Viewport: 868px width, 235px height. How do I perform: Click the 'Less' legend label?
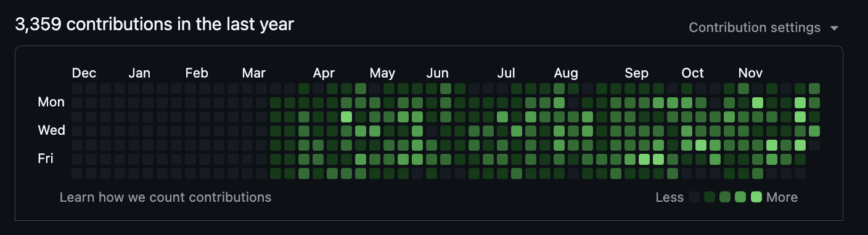click(x=669, y=197)
